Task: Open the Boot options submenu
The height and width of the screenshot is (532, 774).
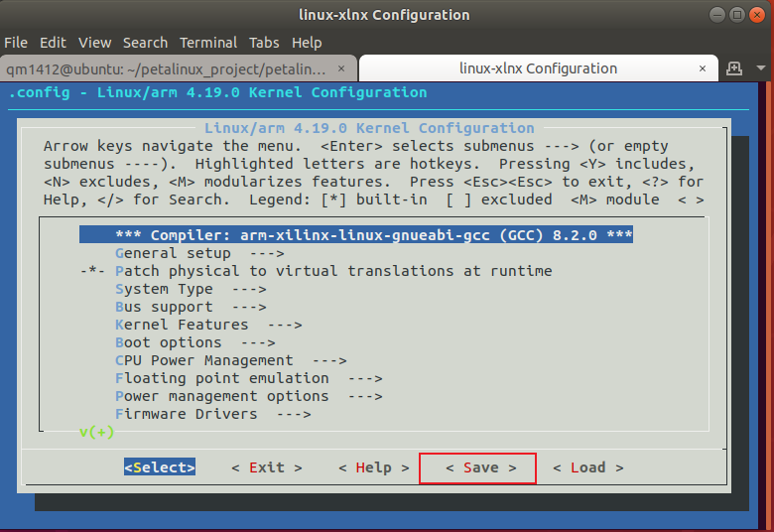Action: [x=194, y=342]
